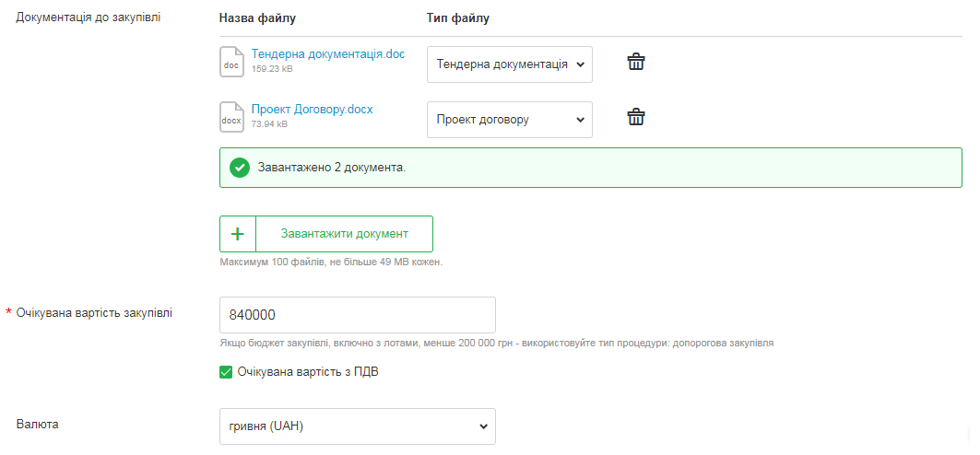Image resolution: width=980 pixels, height=455 pixels.
Task: Focus the expected value field containing 840000
Action: (358, 315)
